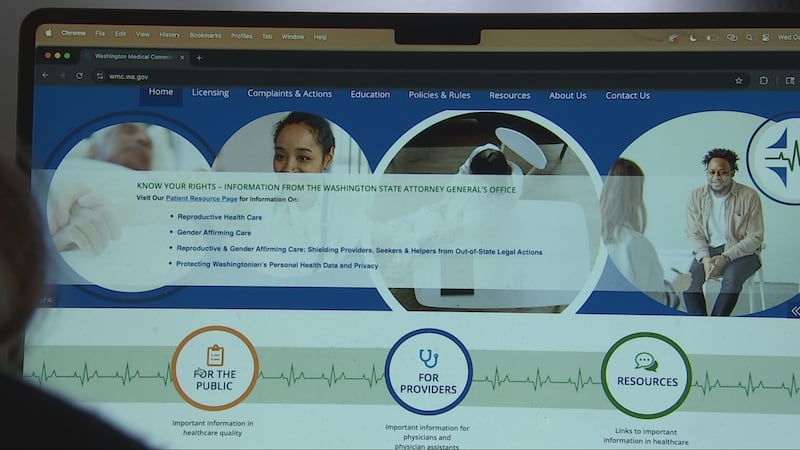Click the stethoscope icon in For Providers
This screenshot has width=800, height=450.
(429, 359)
